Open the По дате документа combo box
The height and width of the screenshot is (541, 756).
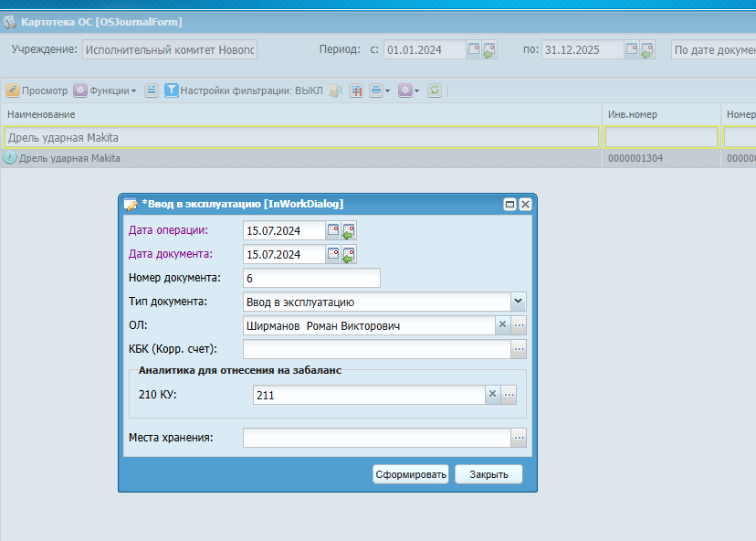714,49
